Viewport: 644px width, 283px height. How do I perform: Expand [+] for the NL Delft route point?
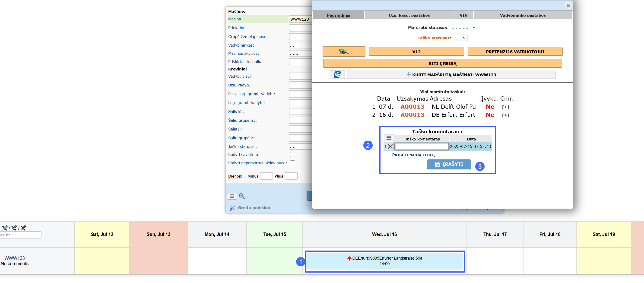pyautogui.click(x=505, y=107)
